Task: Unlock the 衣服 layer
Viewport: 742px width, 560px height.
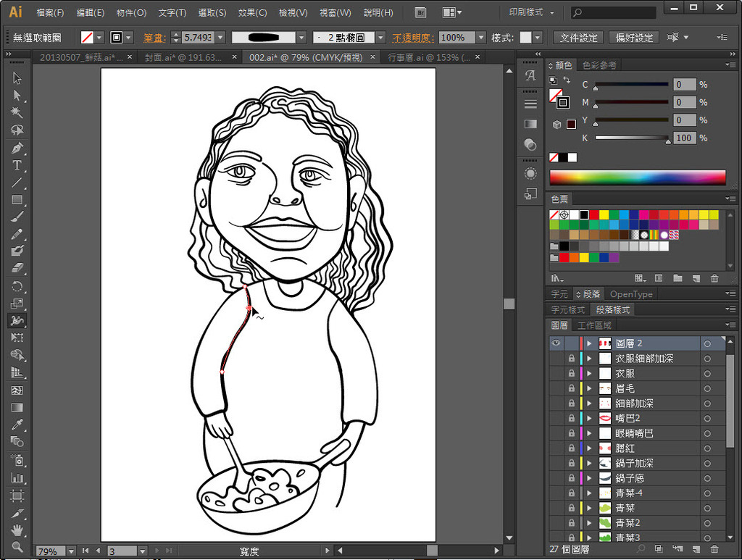Action: (x=571, y=374)
